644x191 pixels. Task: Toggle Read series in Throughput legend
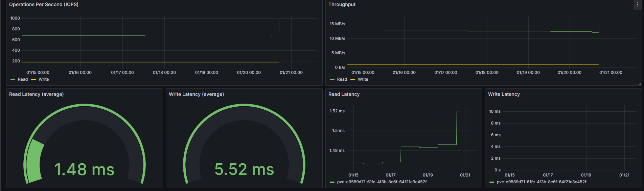coord(342,79)
